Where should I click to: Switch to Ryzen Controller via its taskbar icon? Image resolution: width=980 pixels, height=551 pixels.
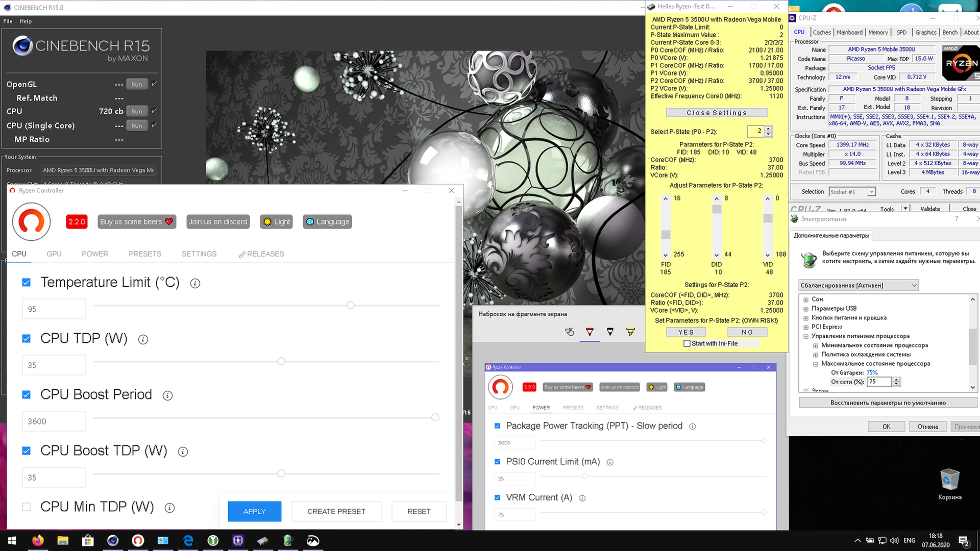click(138, 541)
